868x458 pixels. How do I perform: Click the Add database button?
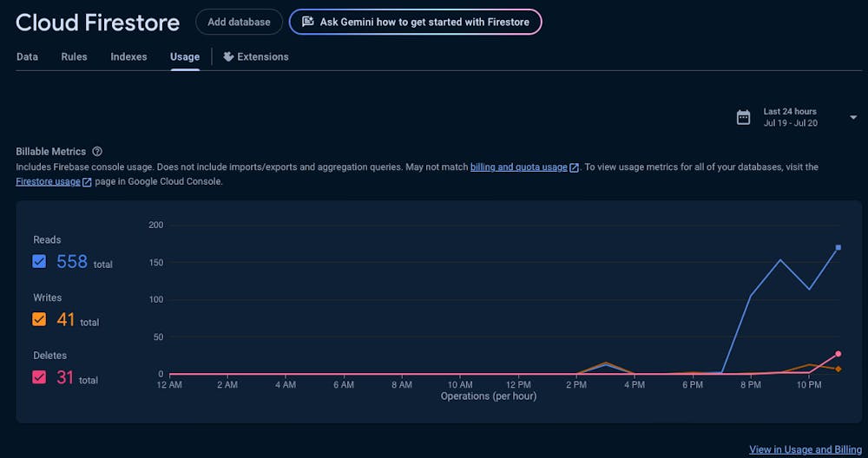coord(240,23)
